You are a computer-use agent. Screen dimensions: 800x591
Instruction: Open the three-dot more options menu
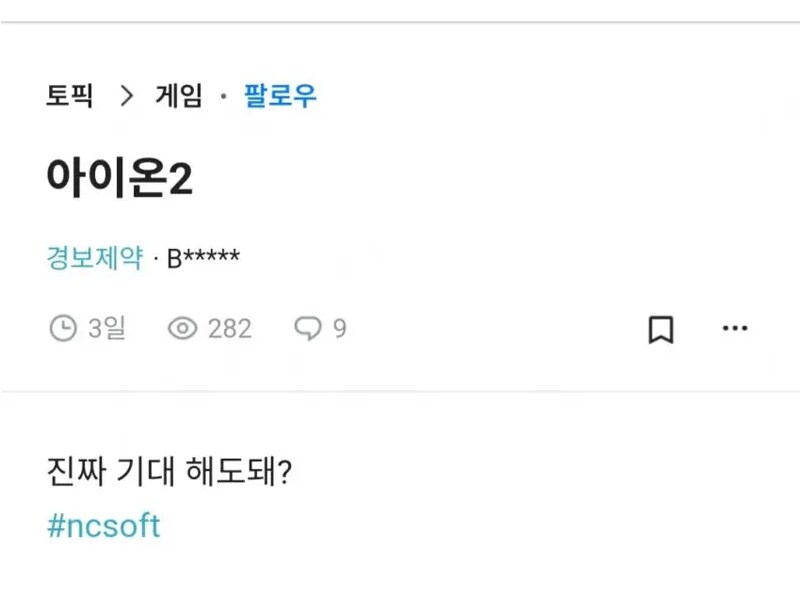tap(735, 329)
